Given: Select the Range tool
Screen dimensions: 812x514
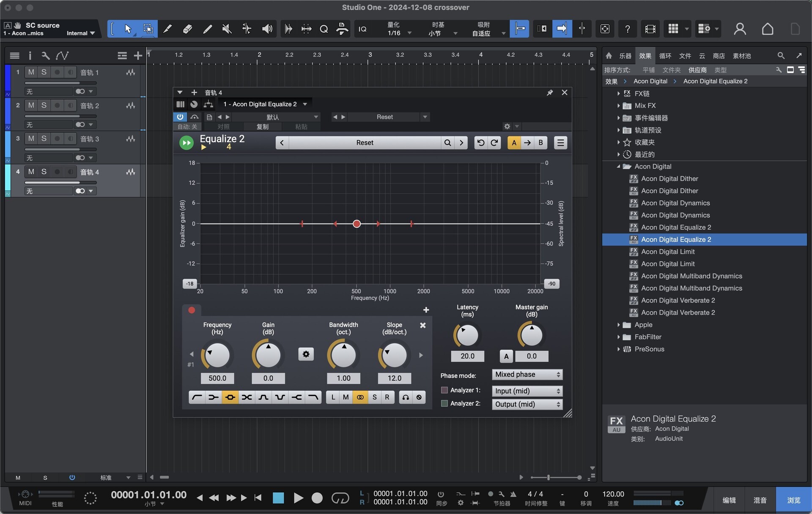Looking at the screenshot, I should point(148,29).
